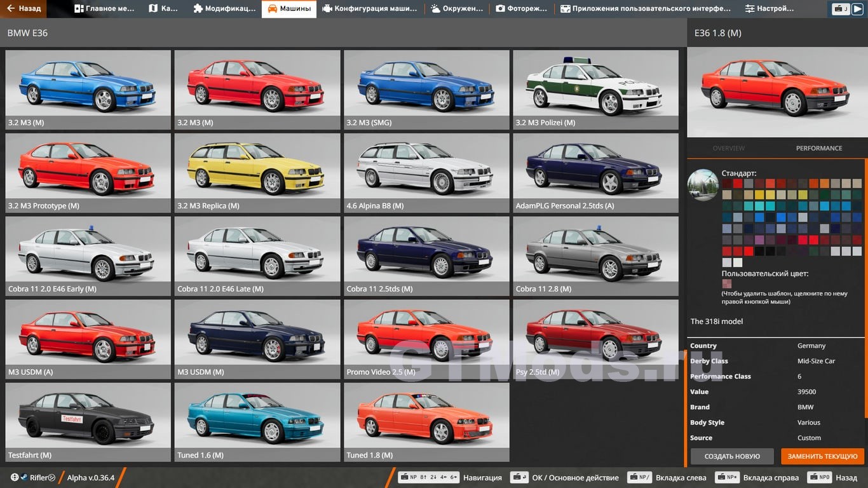Image resolution: width=868 pixels, height=488 pixels.
Task: Select the Машины tab
Action: click(x=289, y=9)
